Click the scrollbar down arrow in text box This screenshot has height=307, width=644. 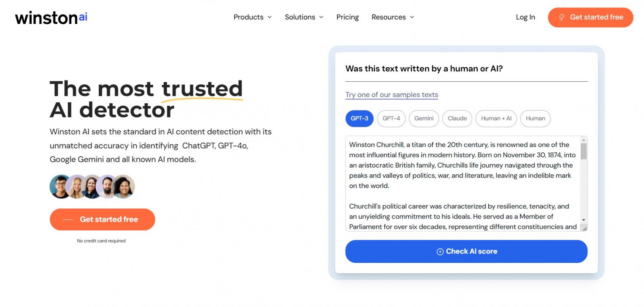584,220
